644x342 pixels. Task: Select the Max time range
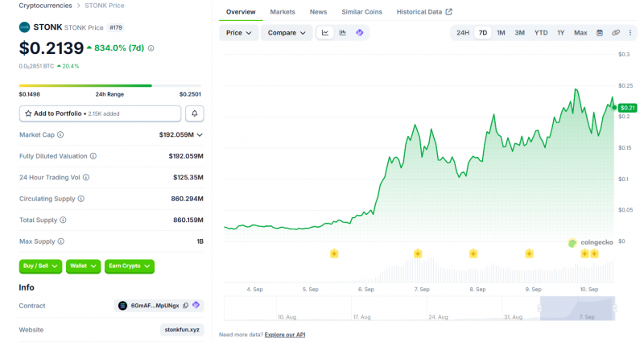[x=580, y=33]
